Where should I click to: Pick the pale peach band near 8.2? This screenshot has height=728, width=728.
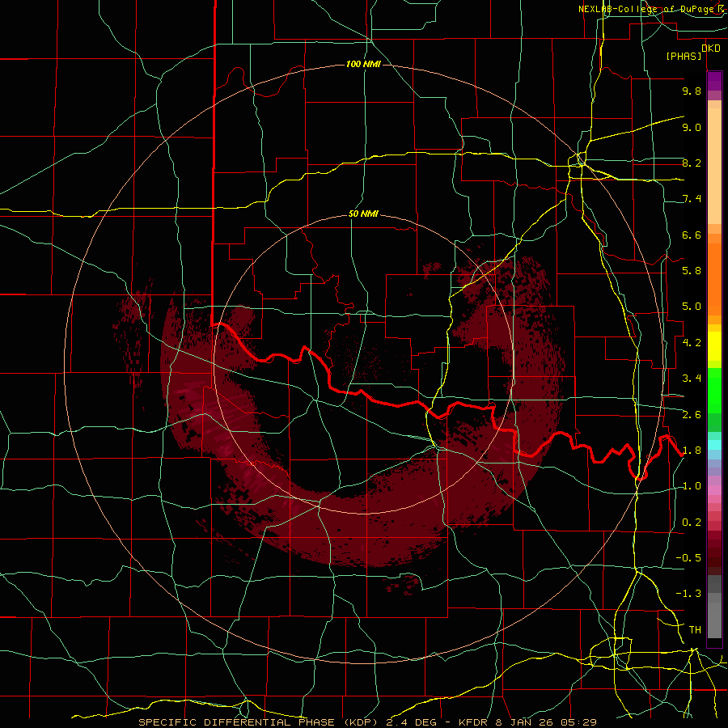[714, 166]
